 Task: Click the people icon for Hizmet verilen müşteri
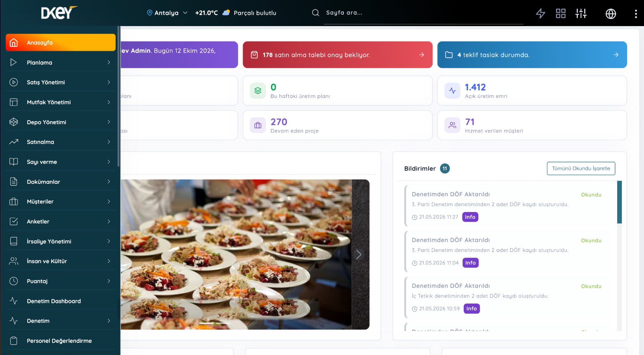(452, 125)
